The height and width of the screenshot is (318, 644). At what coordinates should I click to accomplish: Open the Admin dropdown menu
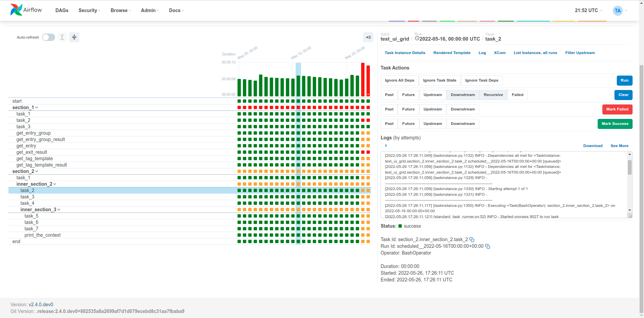tap(150, 10)
